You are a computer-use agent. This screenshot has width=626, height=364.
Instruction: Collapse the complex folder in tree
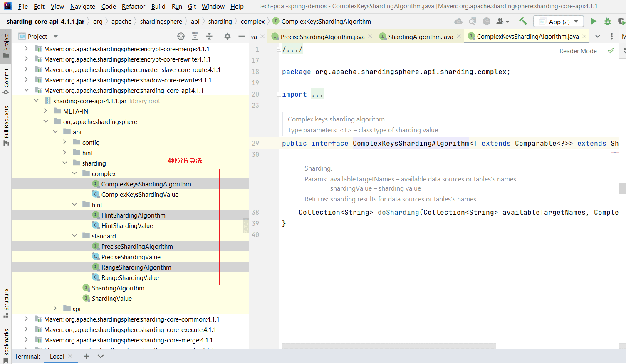[x=74, y=173]
